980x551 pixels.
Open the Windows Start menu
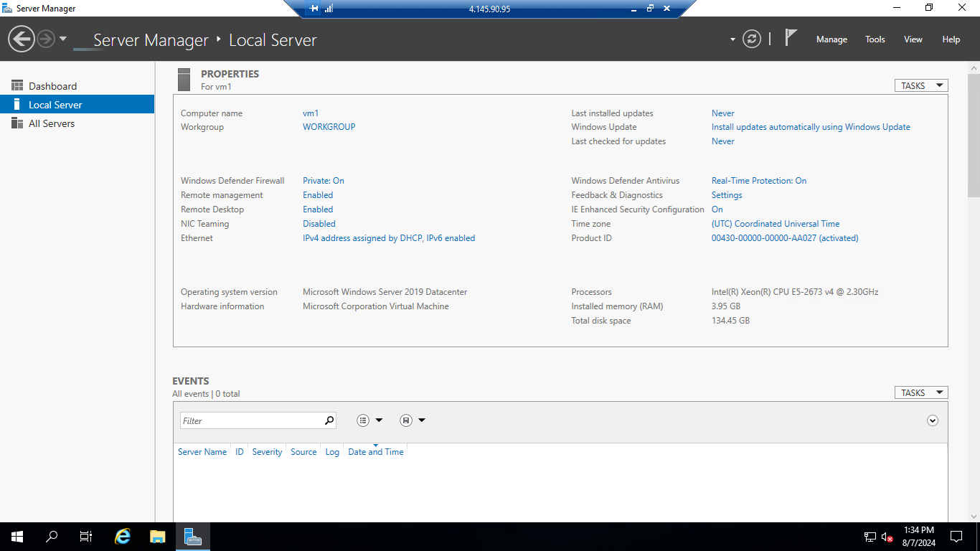coord(17,537)
